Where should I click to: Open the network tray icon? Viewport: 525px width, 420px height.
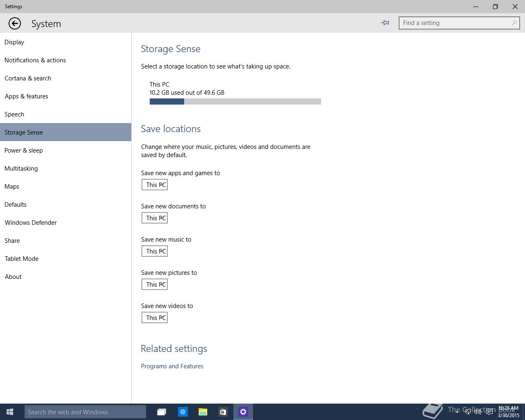pos(468,412)
